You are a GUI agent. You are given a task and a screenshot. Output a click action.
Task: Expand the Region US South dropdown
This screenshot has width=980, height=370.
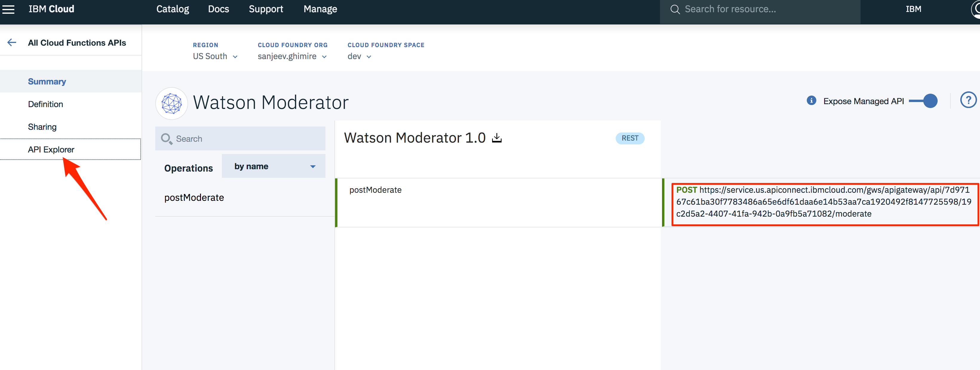click(215, 56)
